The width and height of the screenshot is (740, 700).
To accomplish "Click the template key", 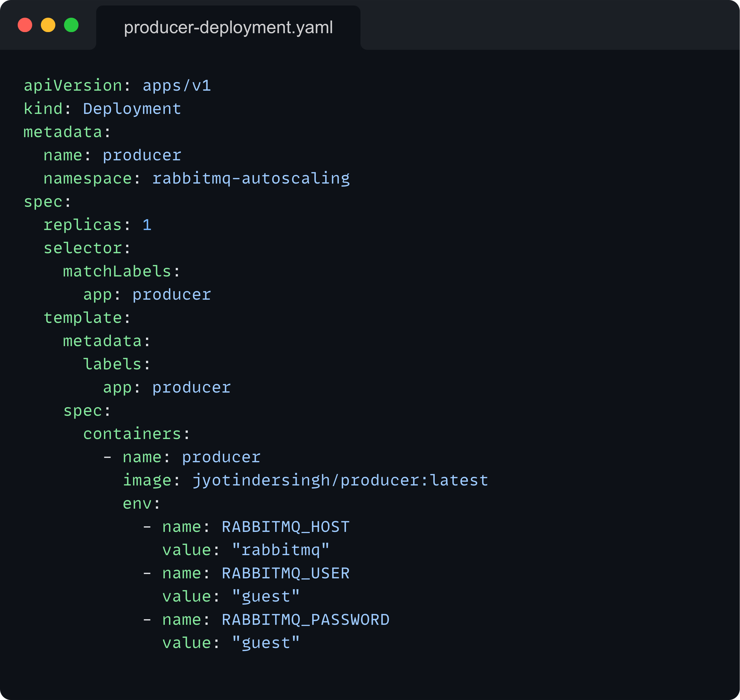I will [x=83, y=318].
